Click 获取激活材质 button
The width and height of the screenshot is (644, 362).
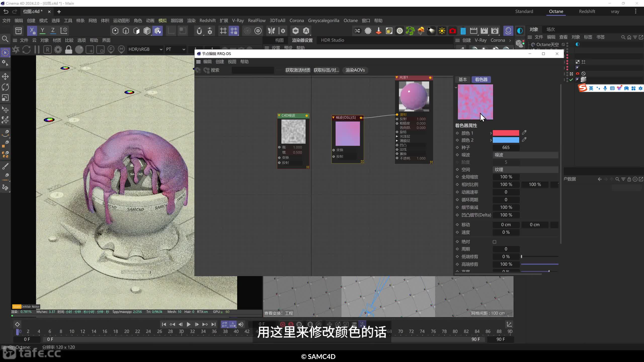coord(298,70)
